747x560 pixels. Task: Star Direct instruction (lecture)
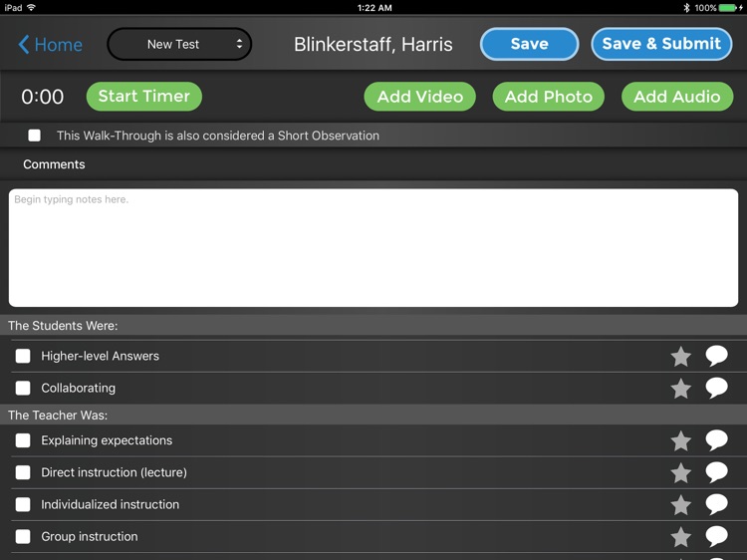point(681,472)
